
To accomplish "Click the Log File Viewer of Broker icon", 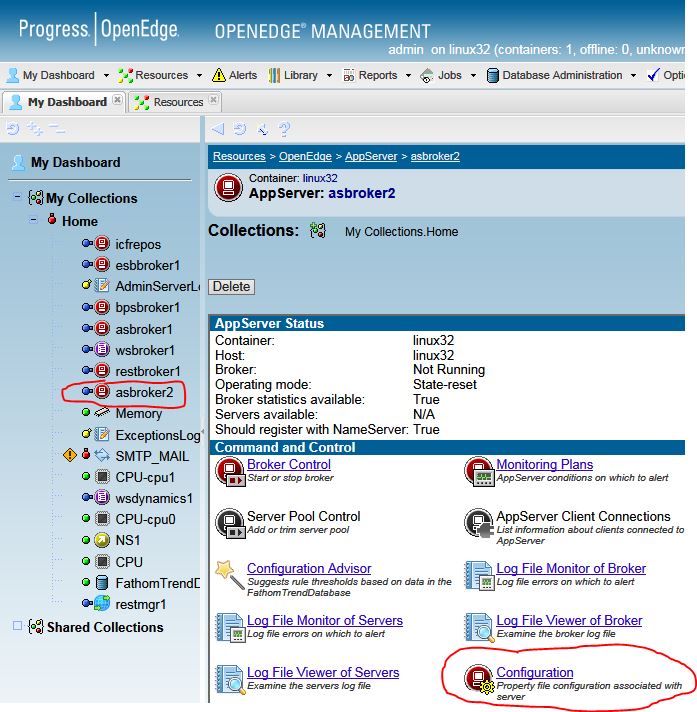I will tap(479, 627).
